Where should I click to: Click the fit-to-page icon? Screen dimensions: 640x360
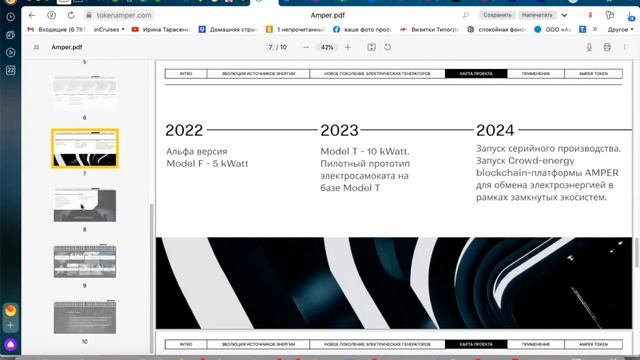pos(371,47)
